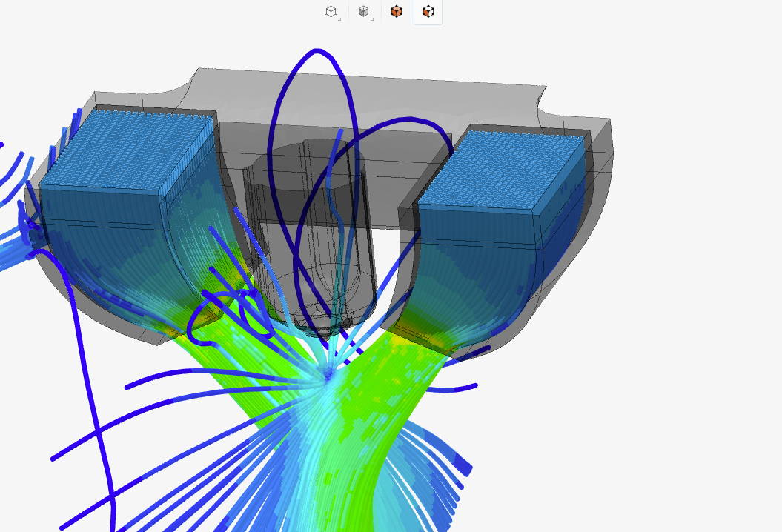Screen dimensions: 782x532
Task: Expand the gray cube icon's corner dropdown arrow
Action: click(371, 19)
